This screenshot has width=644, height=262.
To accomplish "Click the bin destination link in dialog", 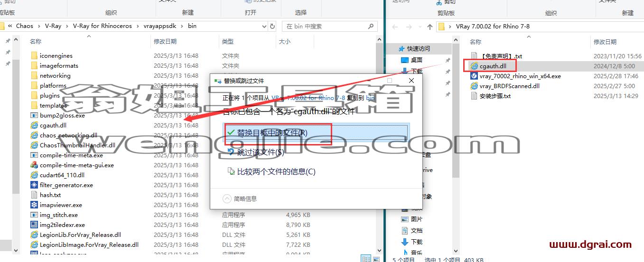I will tap(370, 98).
